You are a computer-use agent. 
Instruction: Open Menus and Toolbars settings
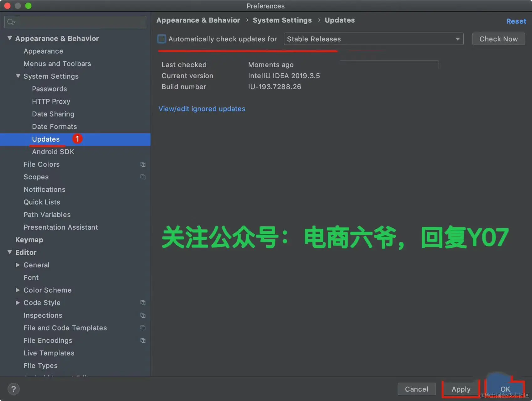coord(57,64)
